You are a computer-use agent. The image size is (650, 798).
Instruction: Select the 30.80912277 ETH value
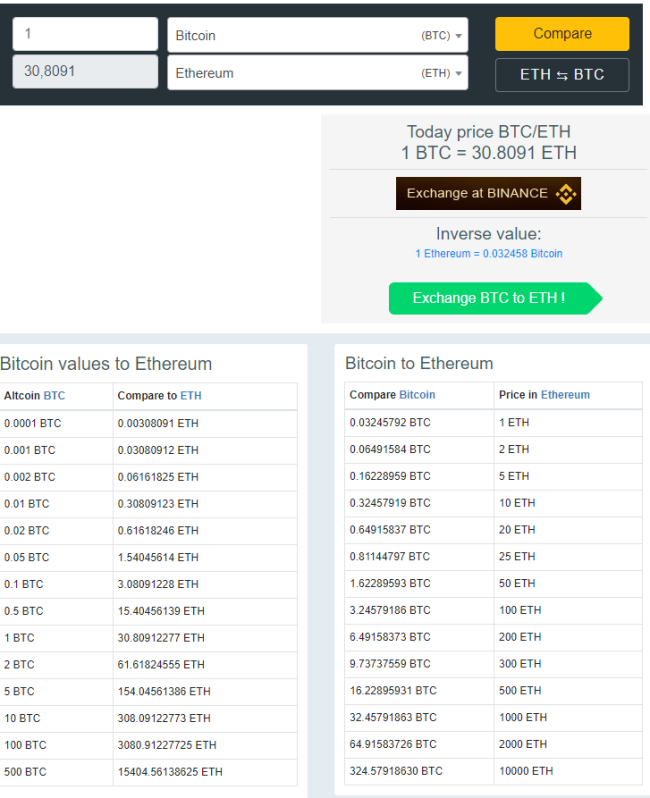tap(161, 638)
